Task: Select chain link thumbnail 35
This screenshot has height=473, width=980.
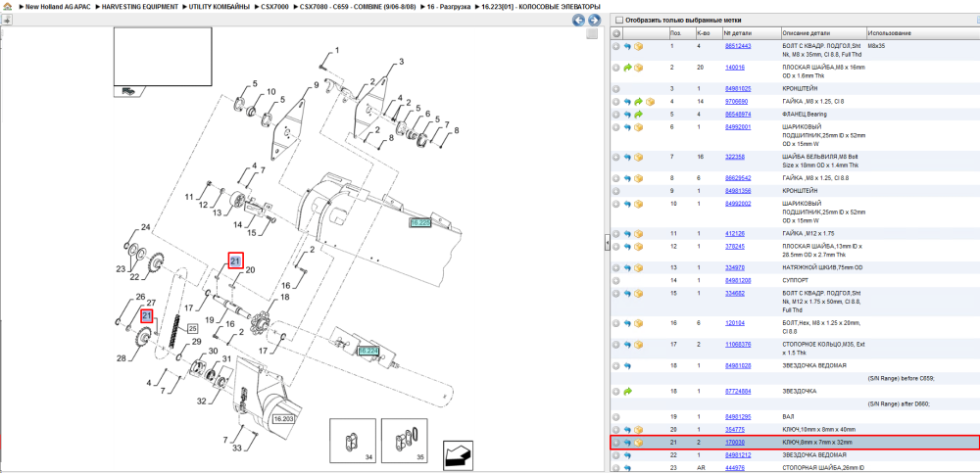Action: 405,441
